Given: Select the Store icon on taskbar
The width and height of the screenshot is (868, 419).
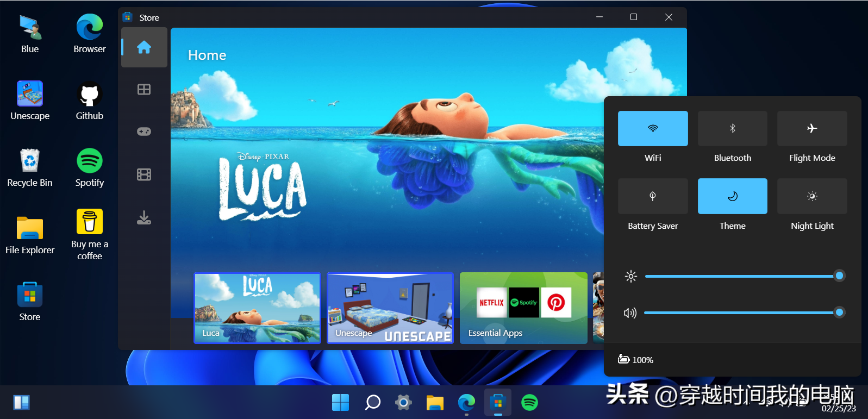Looking at the screenshot, I should tap(498, 403).
